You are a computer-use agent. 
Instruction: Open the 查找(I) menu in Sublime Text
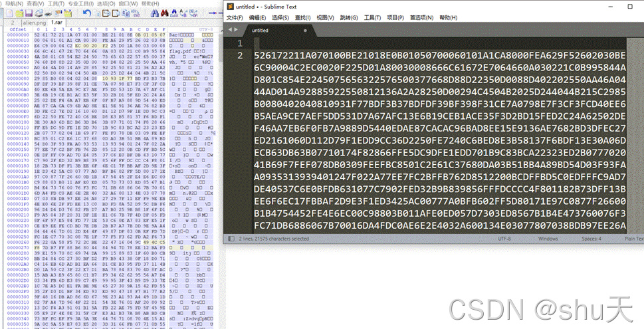(x=302, y=18)
